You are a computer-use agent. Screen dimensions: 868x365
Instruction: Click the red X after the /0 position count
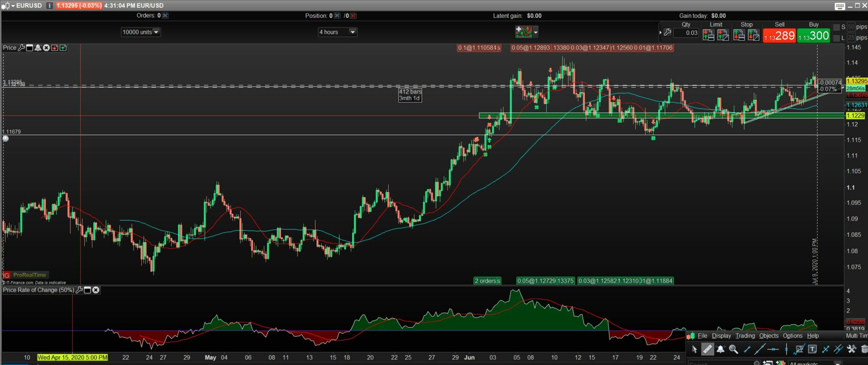click(x=353, y=16)
